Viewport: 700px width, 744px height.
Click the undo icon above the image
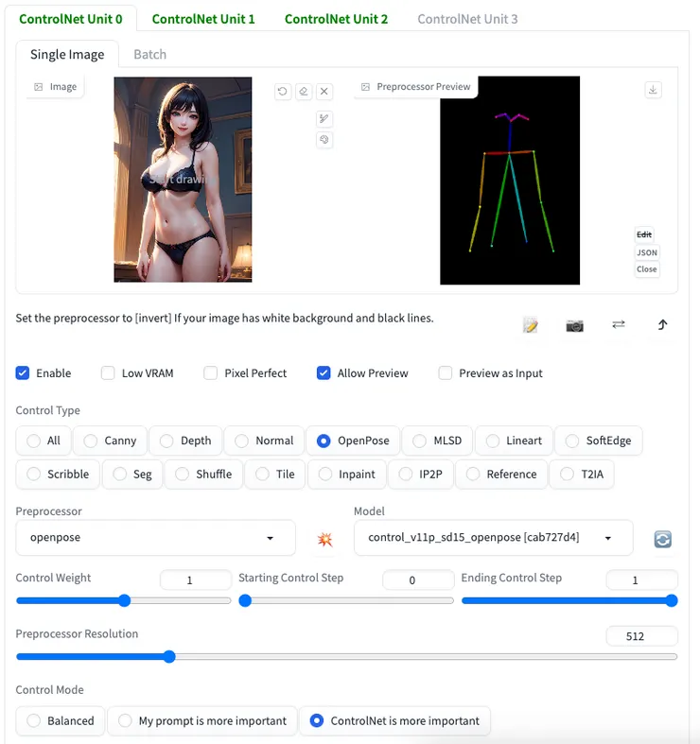point(283,91)
